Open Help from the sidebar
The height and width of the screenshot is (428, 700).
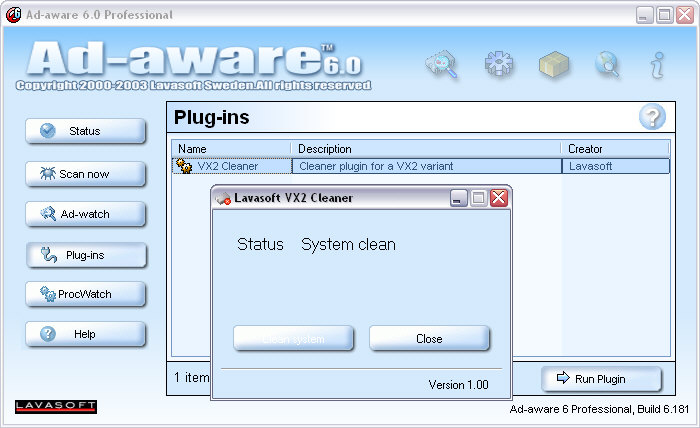[86, 334]
